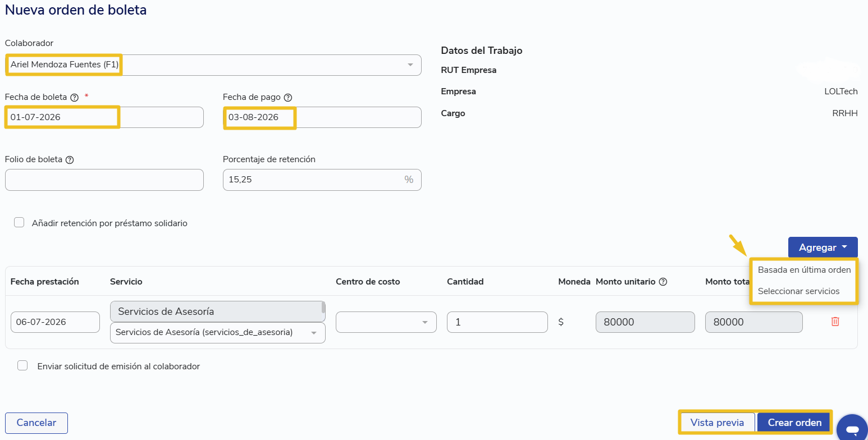
Task: Click help icon next to Folio de boleta
Action: click(70, 159)
